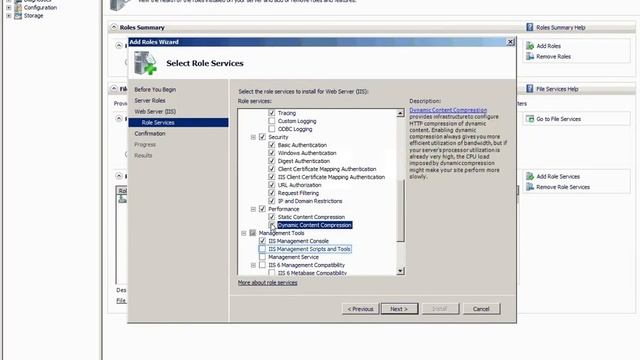Click role services scrollbar up arrow

[x=400, y=113]
